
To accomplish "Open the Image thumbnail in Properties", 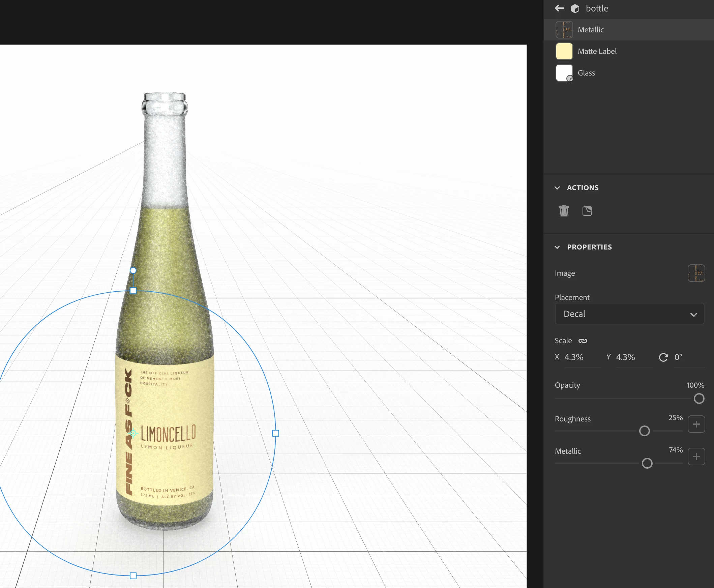I will tap(696, 273).
